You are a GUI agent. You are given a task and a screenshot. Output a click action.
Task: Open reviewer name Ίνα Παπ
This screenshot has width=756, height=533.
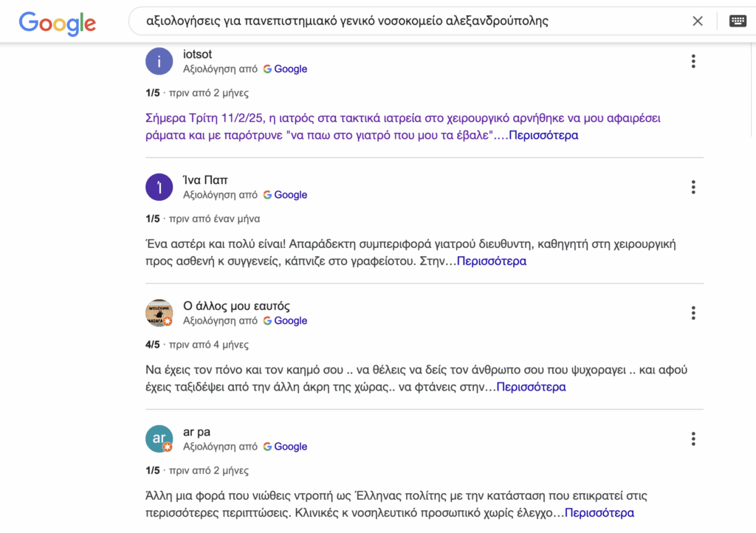click(x=206, y=180)
